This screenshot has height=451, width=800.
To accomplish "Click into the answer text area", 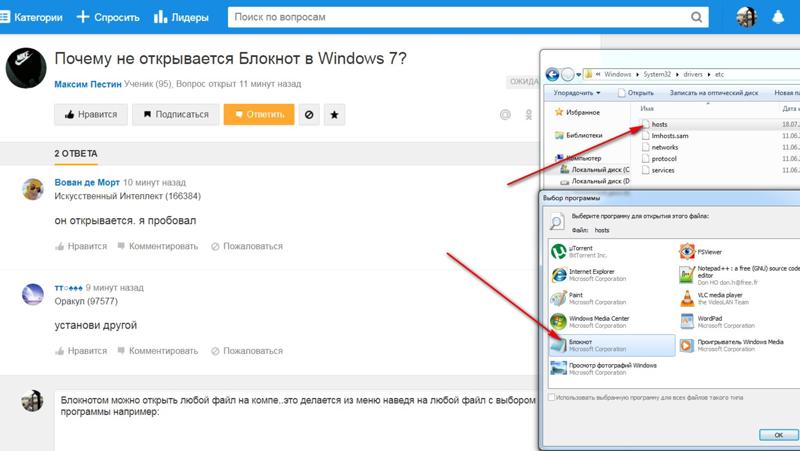I will point(297,421).
